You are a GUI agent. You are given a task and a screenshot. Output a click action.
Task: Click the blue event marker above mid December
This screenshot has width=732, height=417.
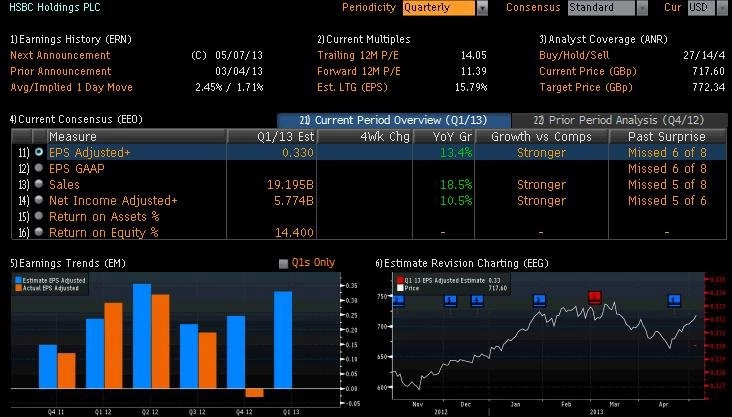(477, 300)
